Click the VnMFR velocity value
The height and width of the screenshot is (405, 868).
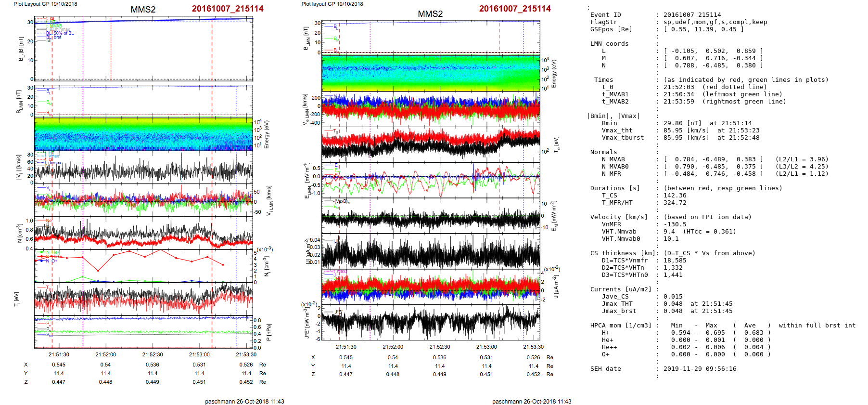click(673, 224)
